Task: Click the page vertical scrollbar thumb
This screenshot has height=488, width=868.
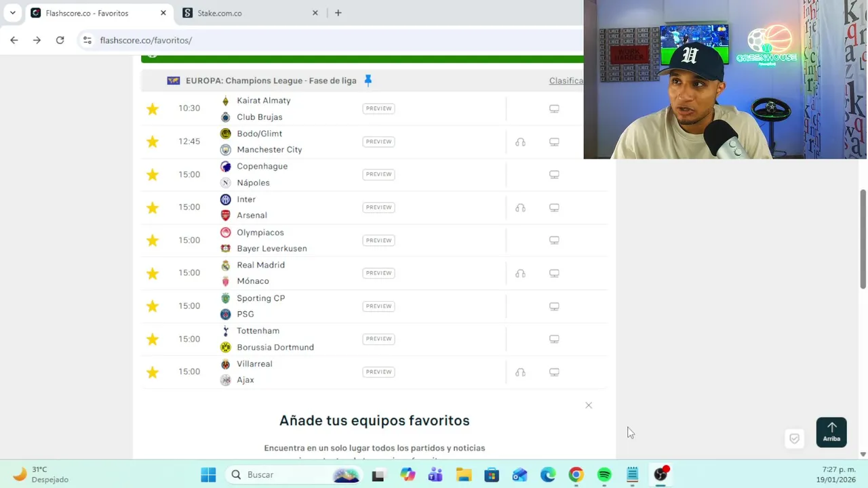Action: (863, 239)
